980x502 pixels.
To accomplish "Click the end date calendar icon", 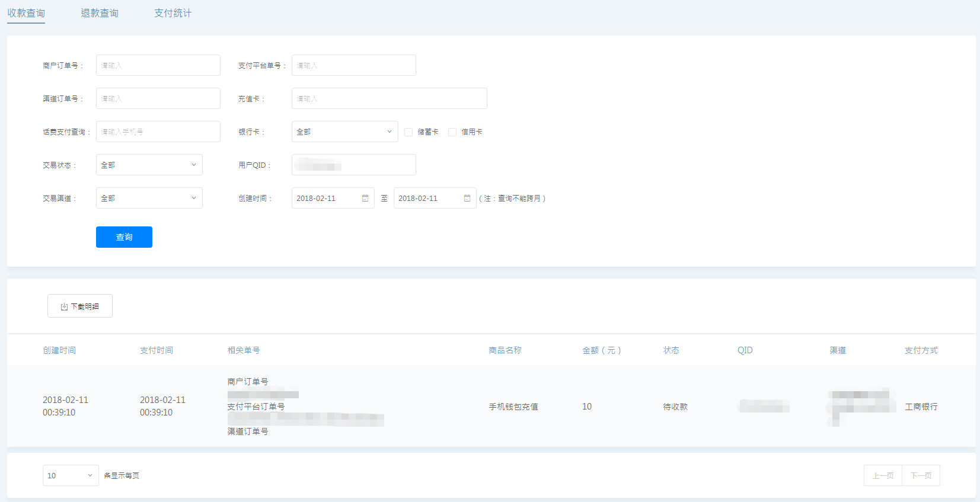I will point(467,198).
